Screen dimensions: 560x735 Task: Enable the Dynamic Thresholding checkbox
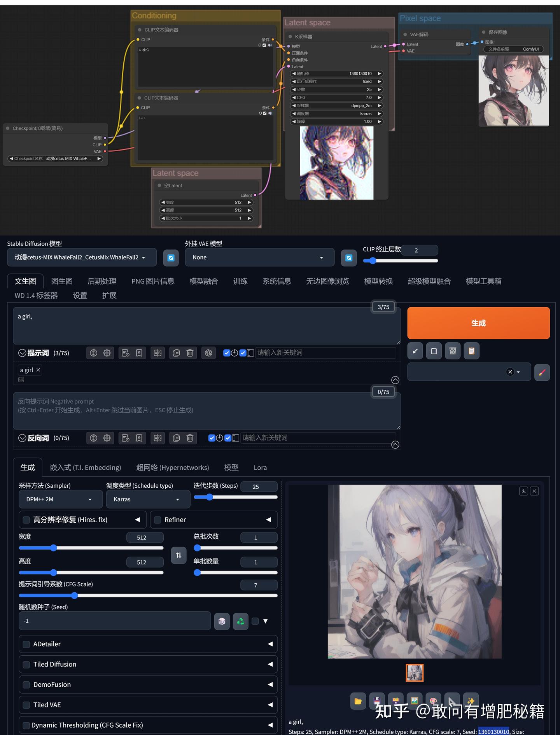tap(26, 725)
